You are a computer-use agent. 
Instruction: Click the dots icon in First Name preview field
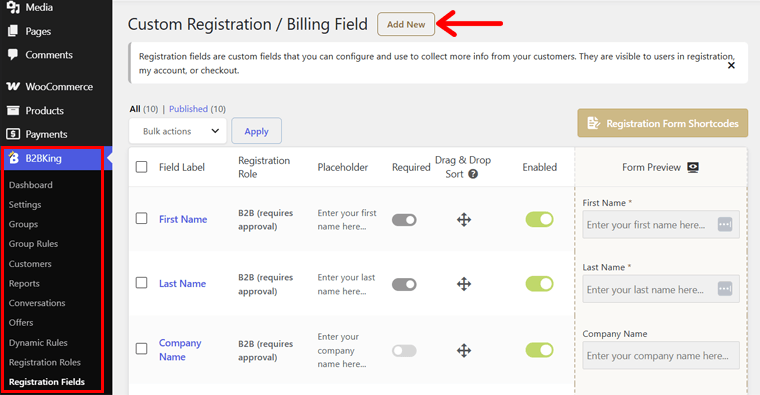(725, 224)
